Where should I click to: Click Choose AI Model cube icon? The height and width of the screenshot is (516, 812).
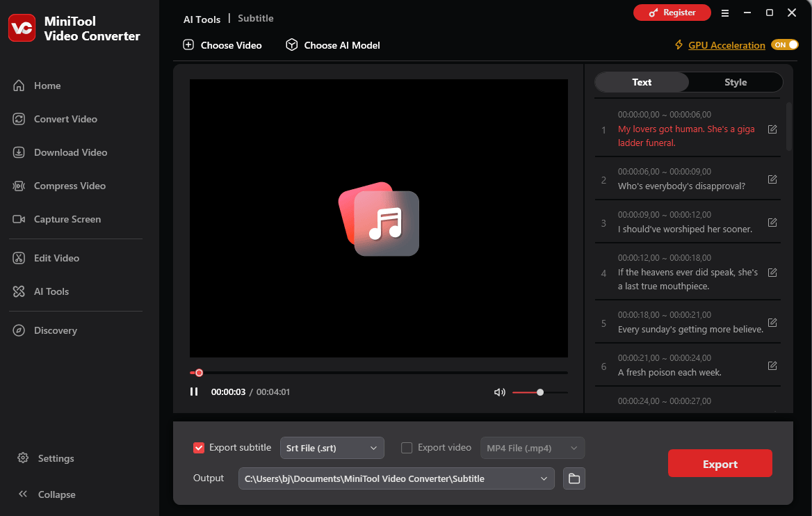(291, 45)
